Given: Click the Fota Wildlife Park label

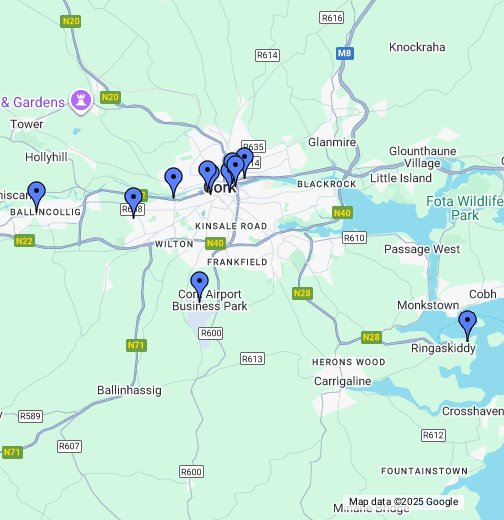Looking at the screenshot, I should coord(465,208).
